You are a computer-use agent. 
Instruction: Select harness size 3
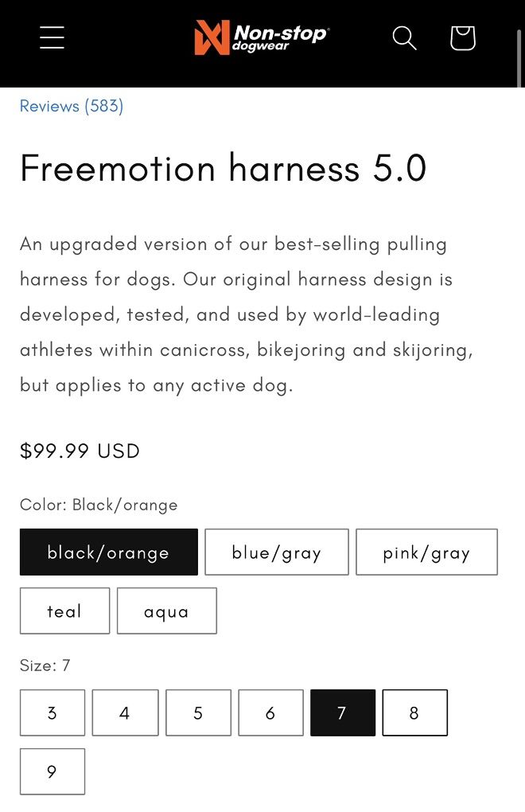(52, 712)
